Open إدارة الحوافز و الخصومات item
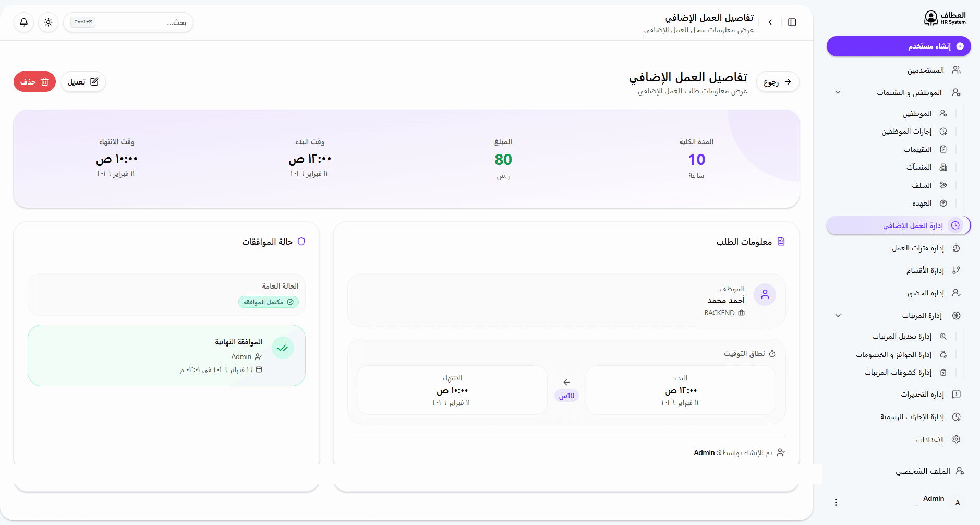The height and width of the screenshot is (525, 980). tap(893, 354)
